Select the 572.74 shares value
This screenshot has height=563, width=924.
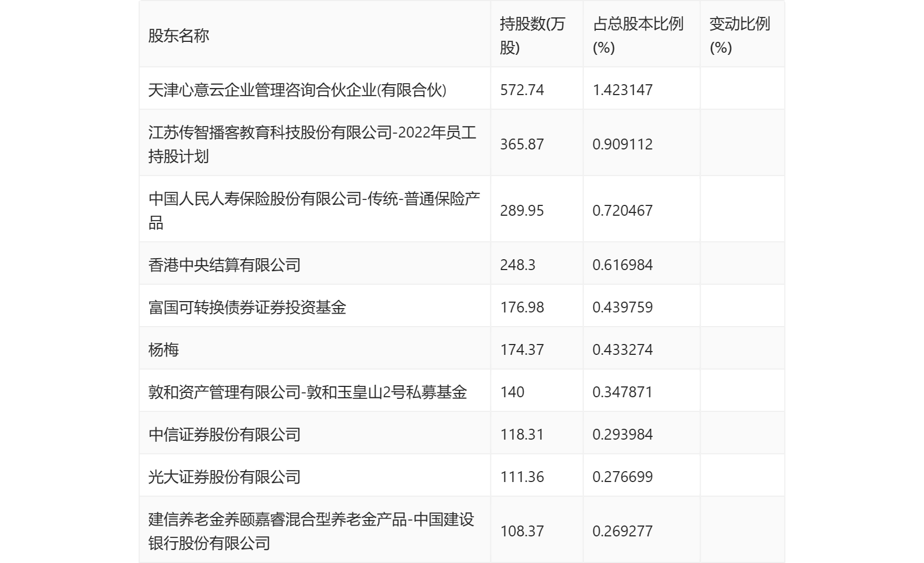522,90
